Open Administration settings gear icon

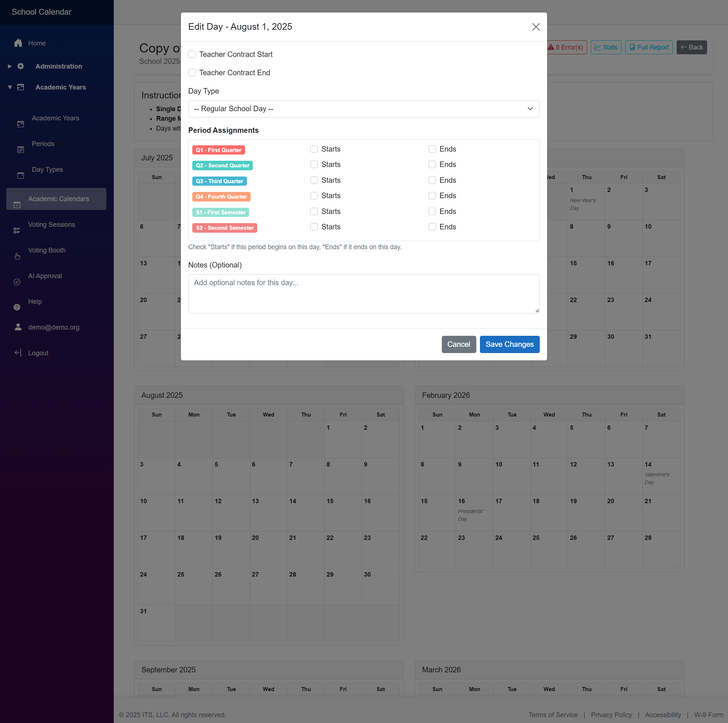(x=20, y=66)
